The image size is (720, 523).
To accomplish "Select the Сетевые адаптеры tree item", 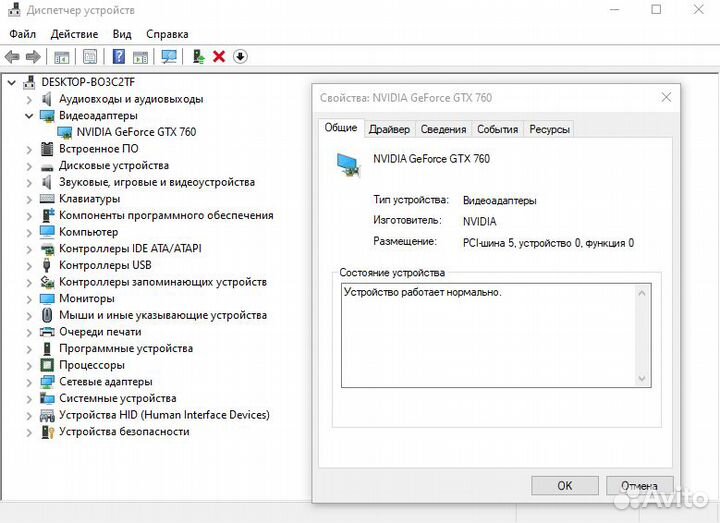I will tap(106, 382).
